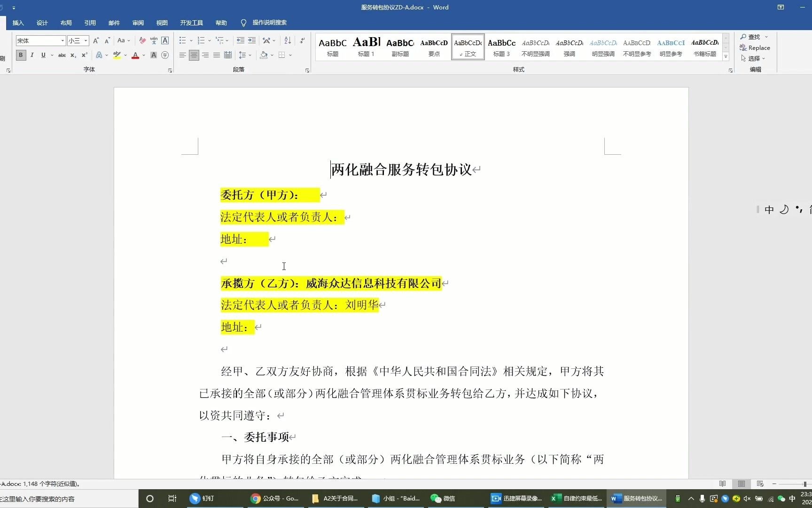Toggle character shading
The height and width of the screenshot is (508, 812).
tap(154, 55)
